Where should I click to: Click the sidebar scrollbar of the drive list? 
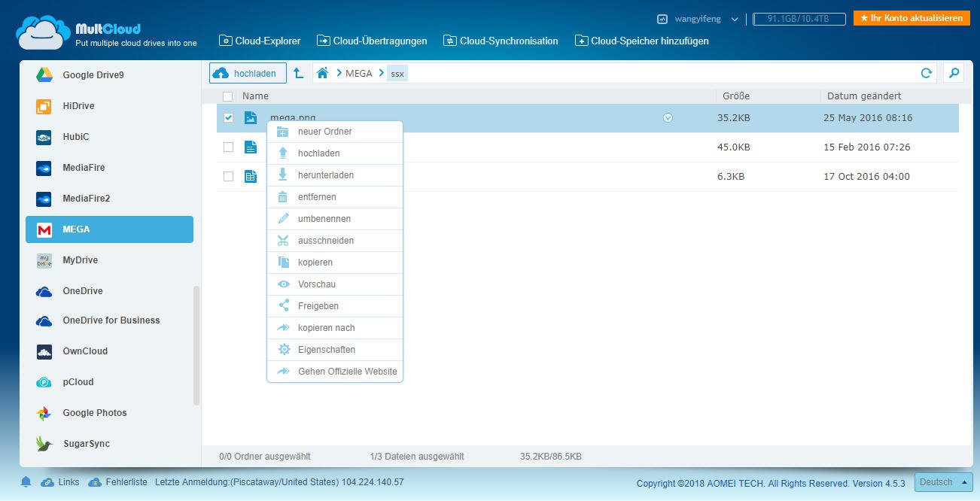coord(197,346)
